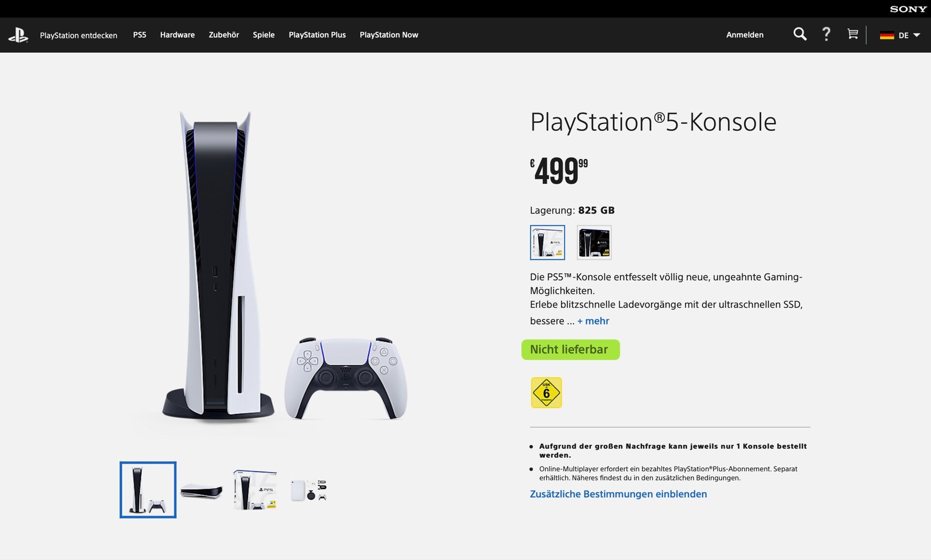This screenshot has width=931, height=560.
Task: Open the shopping cart icon
Action: click(x=852, y=34)
